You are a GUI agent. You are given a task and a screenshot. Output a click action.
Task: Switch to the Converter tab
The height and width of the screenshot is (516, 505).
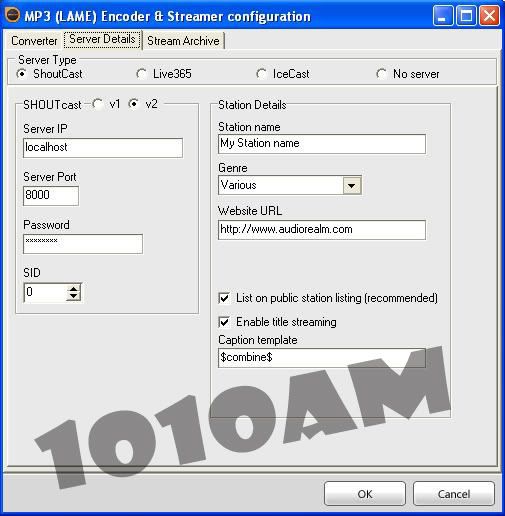click(x=34, y=41)
